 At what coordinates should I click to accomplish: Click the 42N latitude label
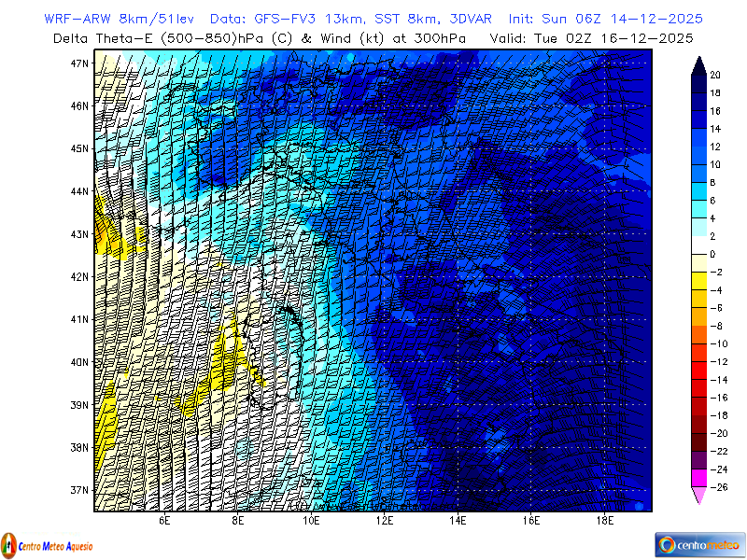(78, 277)
